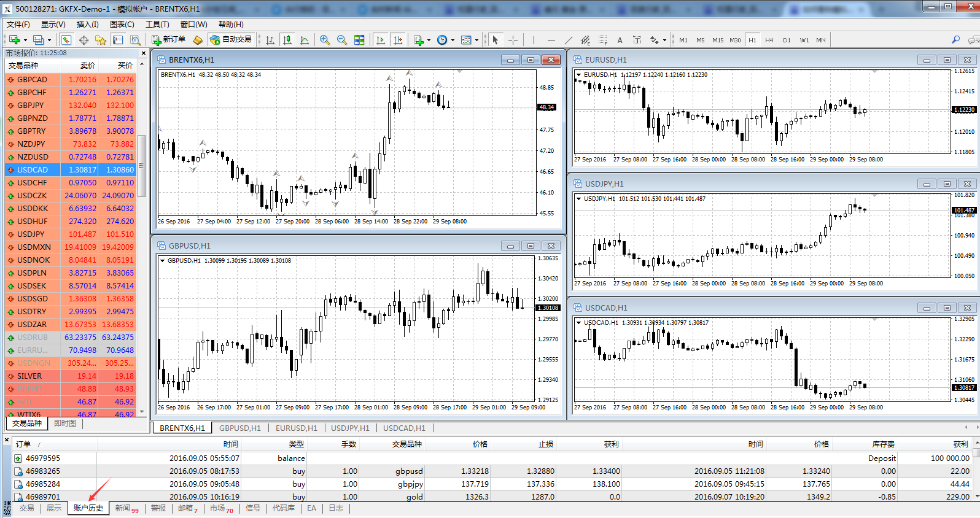Switch timeframe to M30
This screenshot has height=518, width=980.
tap(735, 40)
